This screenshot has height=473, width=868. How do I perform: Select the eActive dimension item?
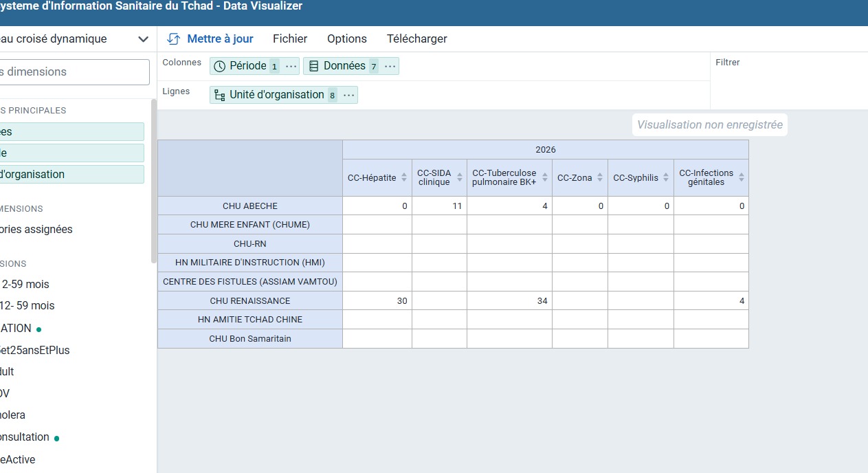pyautogui.click(x=17, y=459)
